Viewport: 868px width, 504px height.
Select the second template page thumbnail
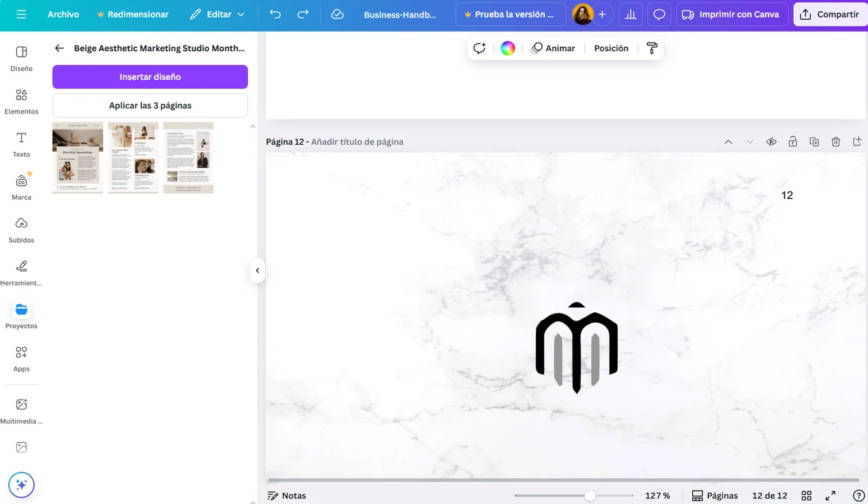click(x=133, y=158)
